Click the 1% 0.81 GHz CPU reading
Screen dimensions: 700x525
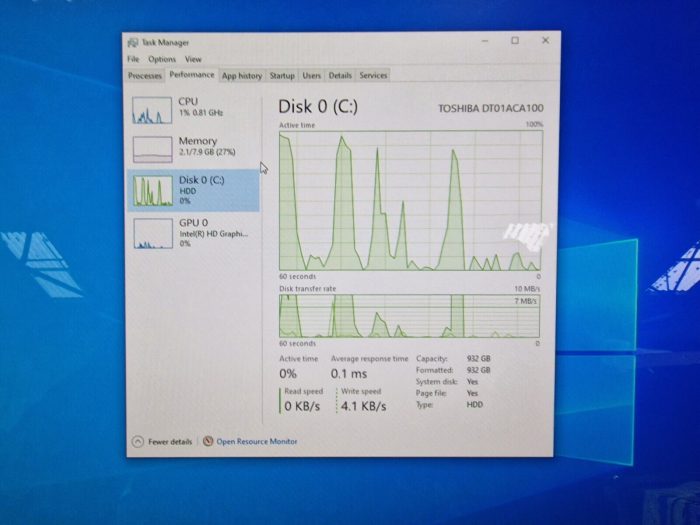point(201,113)
